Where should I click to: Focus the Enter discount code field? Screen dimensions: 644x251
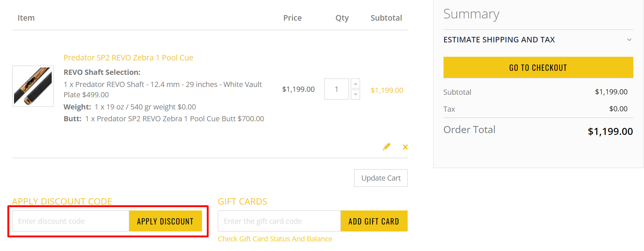(x=71, y=221)
